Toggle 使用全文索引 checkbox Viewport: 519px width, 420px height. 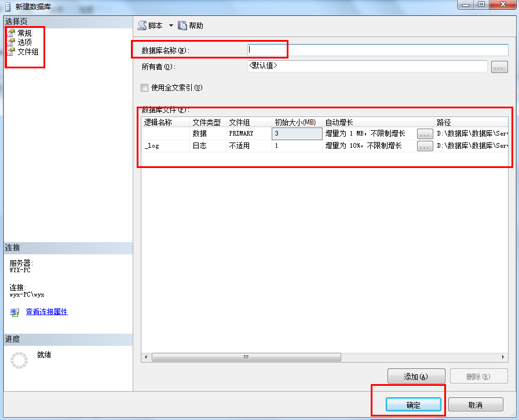[145, 87]
